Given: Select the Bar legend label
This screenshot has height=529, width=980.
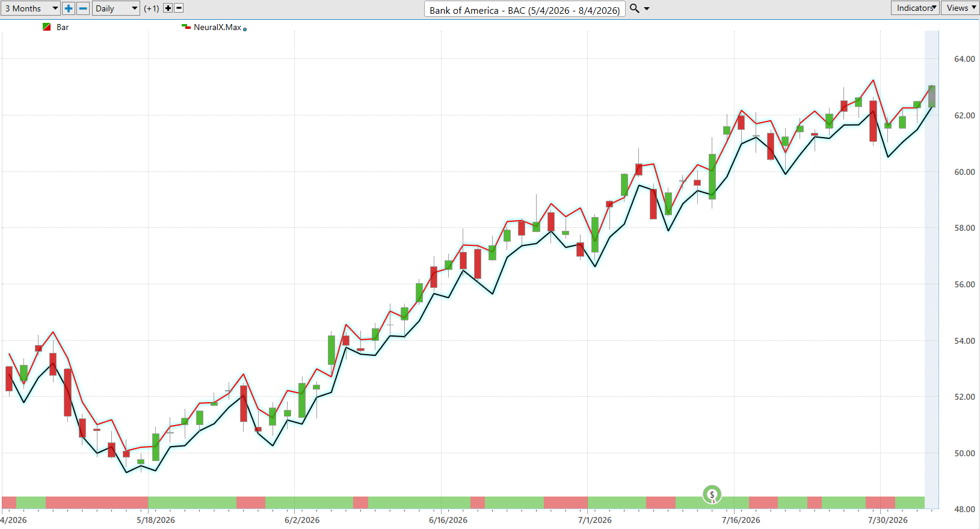Looking at the screenshot, I should [63, 27].
